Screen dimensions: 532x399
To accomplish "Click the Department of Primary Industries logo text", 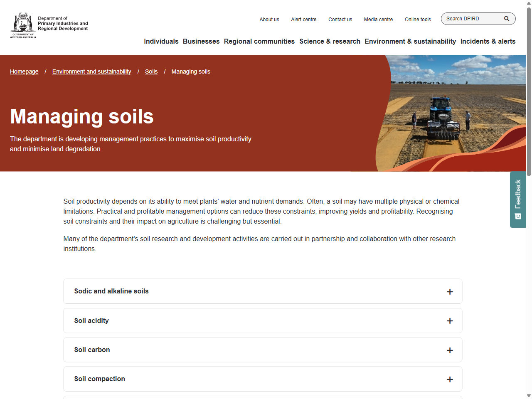I will pyautogui.click(x=62, y=24).
